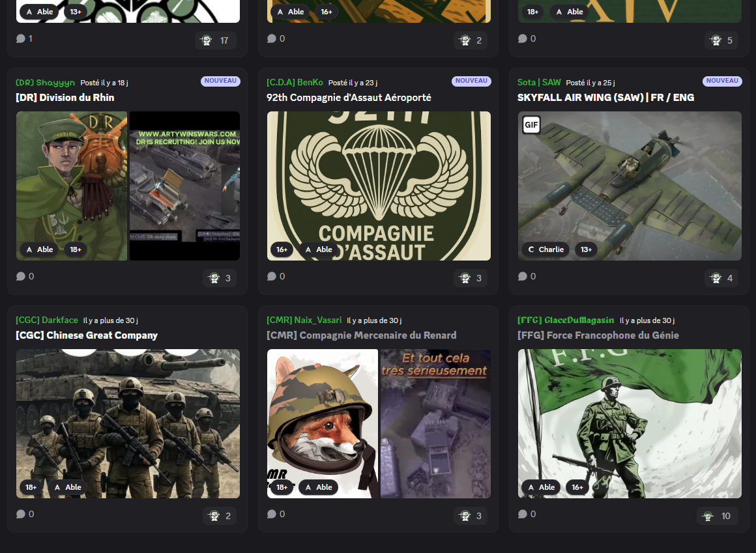Click the NOUVEAU badge on 92th Compagnie post
The image size is (756, 553).
pyautogui.click(x=471, y=81)
